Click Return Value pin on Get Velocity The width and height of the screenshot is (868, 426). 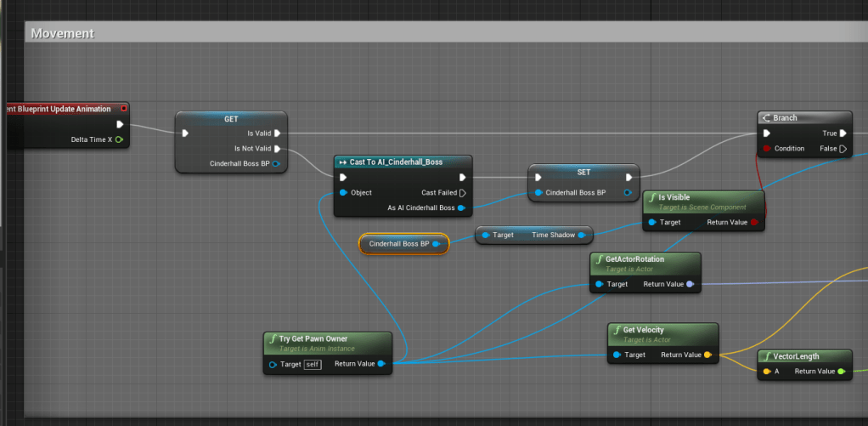pos(708,355)
